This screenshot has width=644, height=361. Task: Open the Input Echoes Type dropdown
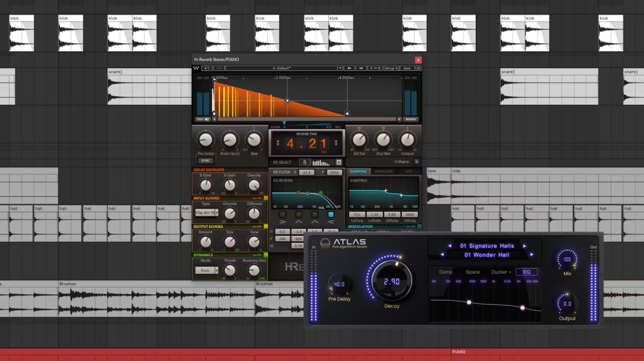pyautogui.click(x=206, y=212)
